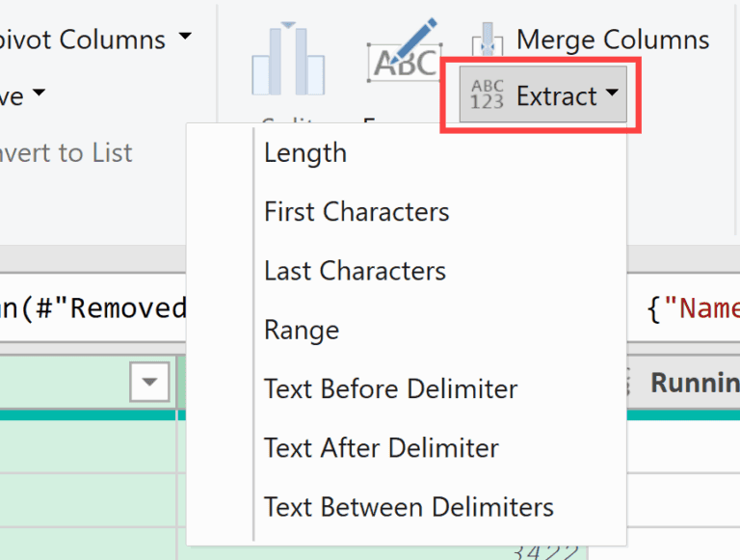Image resolution: width=740 pixels, height=560 pixels.
Task: Open the Extract dropdown button
Action: (x=543, y=94)
